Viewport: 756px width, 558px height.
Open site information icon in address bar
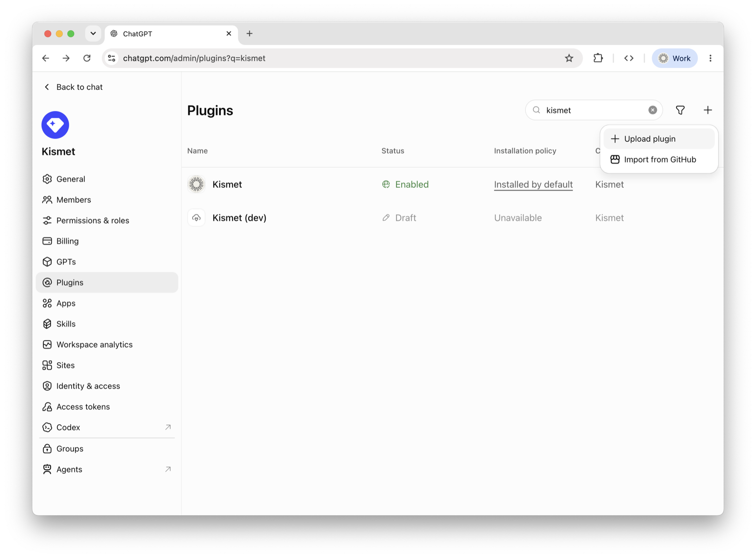(112, 58)
